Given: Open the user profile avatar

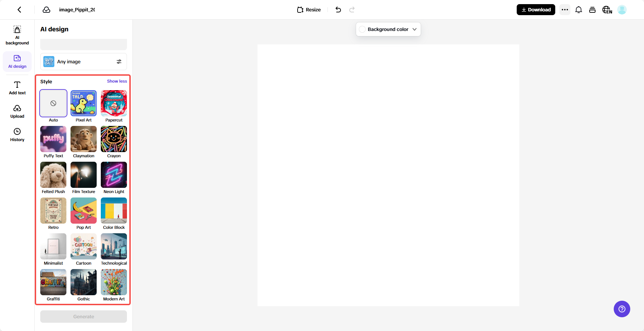Looking at the screenshot, I should point(622,10).
